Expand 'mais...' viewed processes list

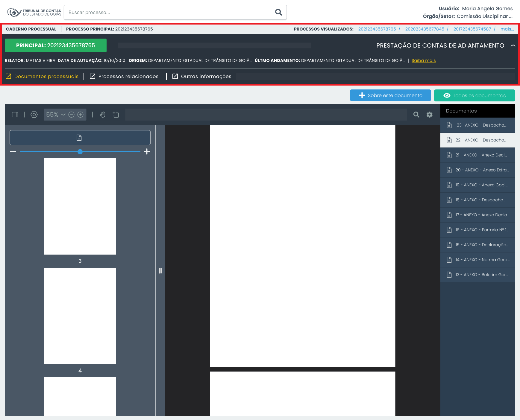[507, 29]
